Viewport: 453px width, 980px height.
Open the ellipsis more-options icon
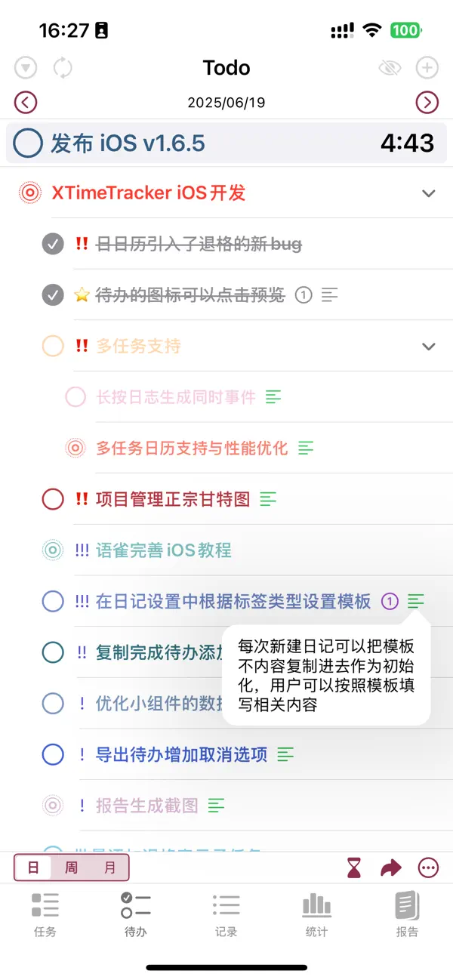coord(427,868)
